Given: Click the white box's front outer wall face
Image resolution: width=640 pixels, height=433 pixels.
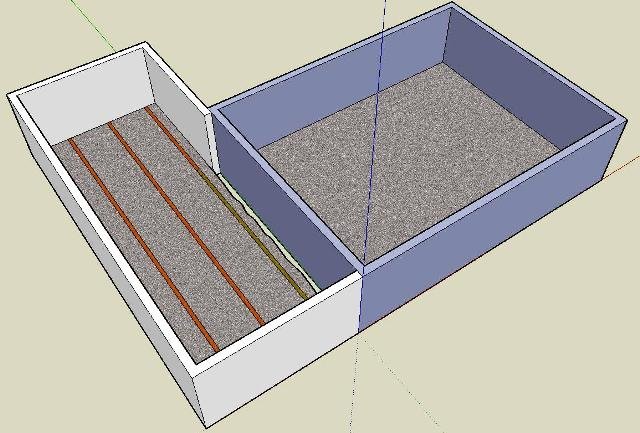Looking at the screenshot, I should pos(278,351).
